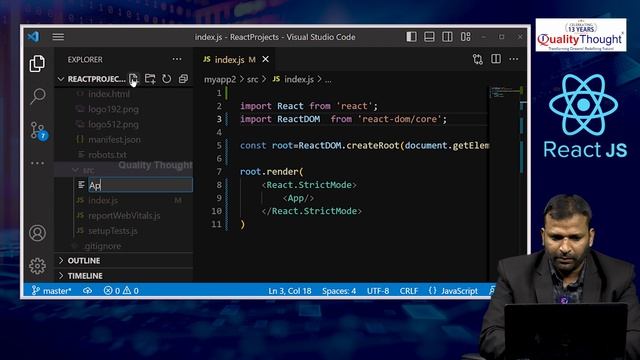Click createRoot in line 5 of code
This screenshot has height=360, width=640.
[x=373, y=145]
